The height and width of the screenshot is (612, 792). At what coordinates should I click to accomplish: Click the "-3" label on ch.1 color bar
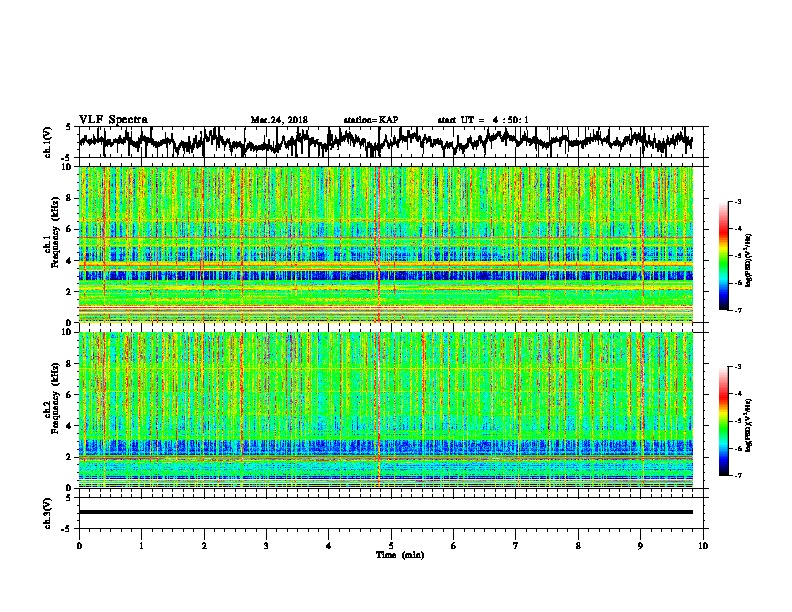tap(737, 202)
